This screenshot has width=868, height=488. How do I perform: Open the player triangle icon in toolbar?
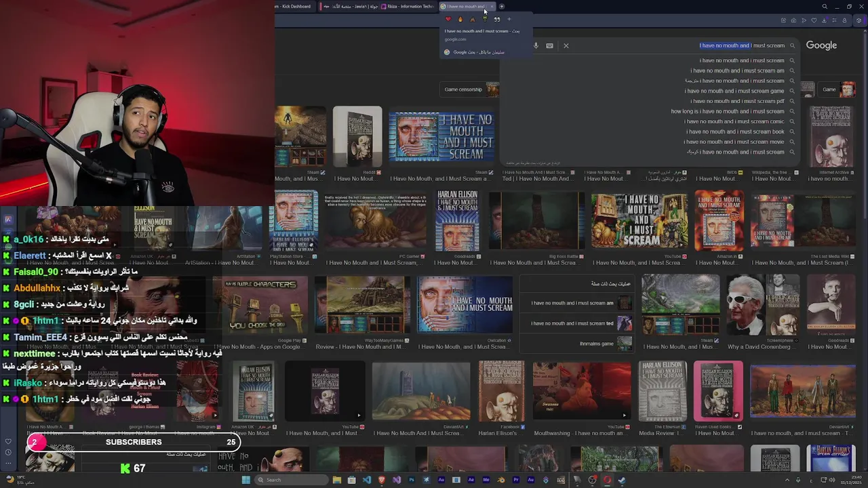804,20
